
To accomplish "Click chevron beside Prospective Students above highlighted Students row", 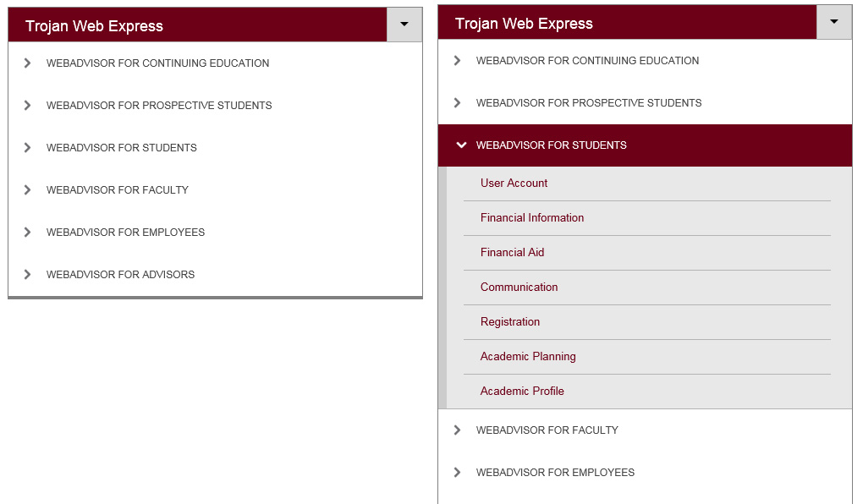I will click(x=458, y=103).
